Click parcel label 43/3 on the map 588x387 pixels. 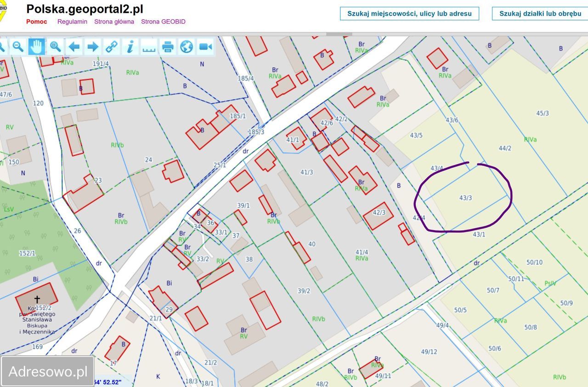pos(466,198)
